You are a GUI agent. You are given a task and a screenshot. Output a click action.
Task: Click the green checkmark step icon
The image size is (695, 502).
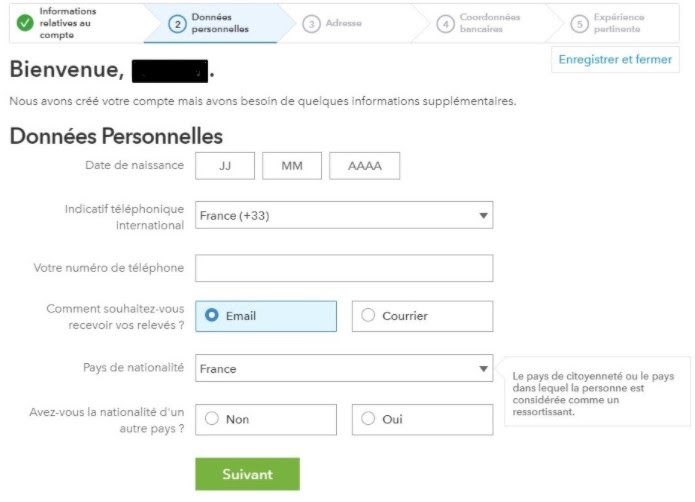point(25,23)
